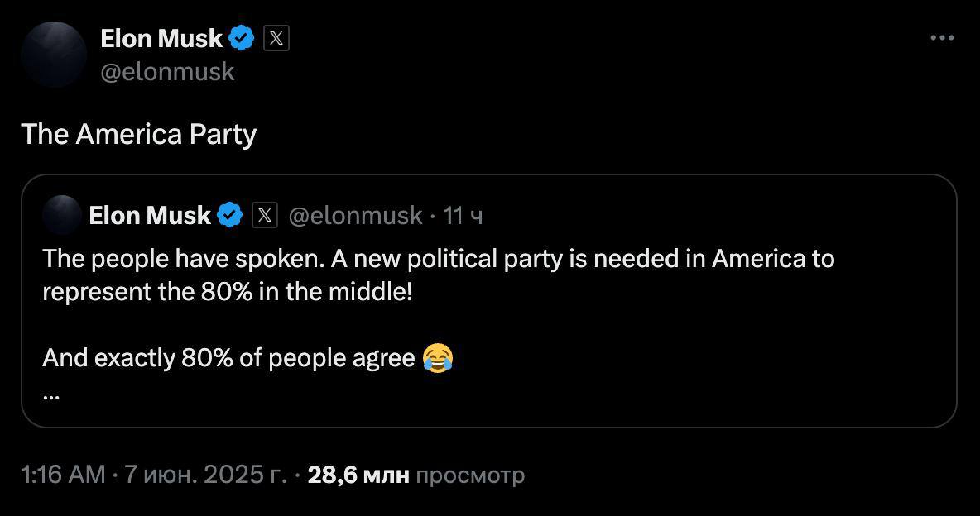Click "And exactly 80% of people agree" line

[228, 358]
